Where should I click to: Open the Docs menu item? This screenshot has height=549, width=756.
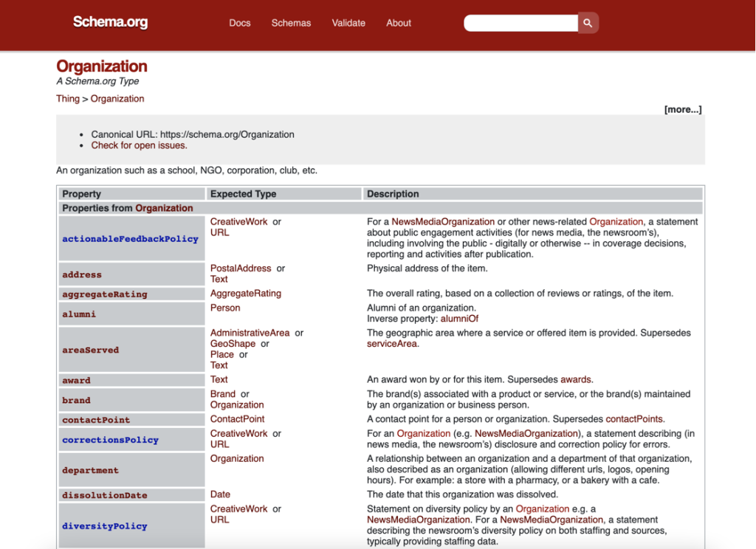click(240, 23)
